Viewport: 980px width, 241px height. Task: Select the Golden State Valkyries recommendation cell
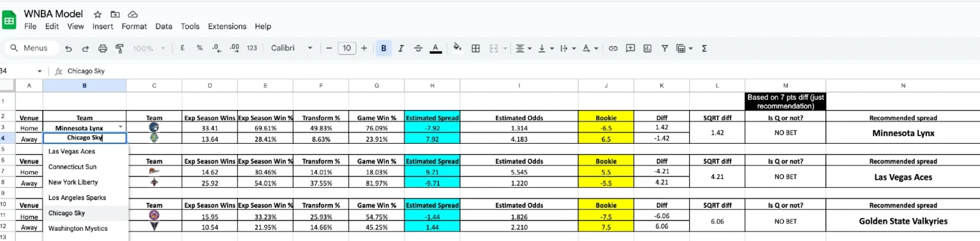pyautogui.click(x=903, y=221)
